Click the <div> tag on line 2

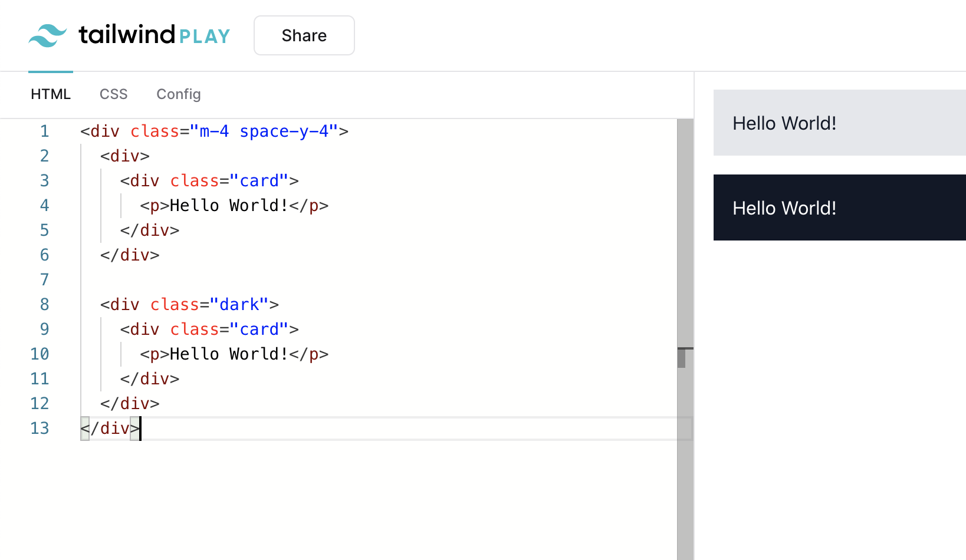125,156
